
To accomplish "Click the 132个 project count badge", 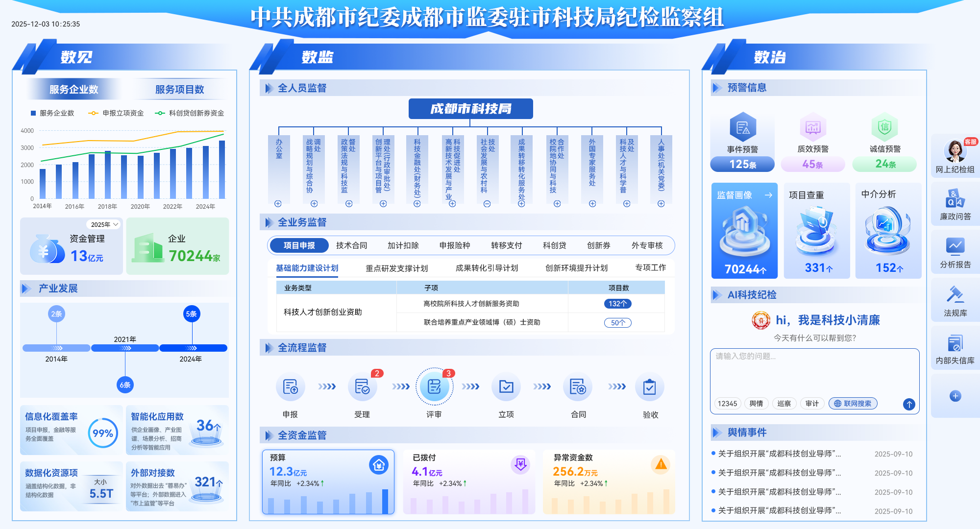I will point(617,304).
